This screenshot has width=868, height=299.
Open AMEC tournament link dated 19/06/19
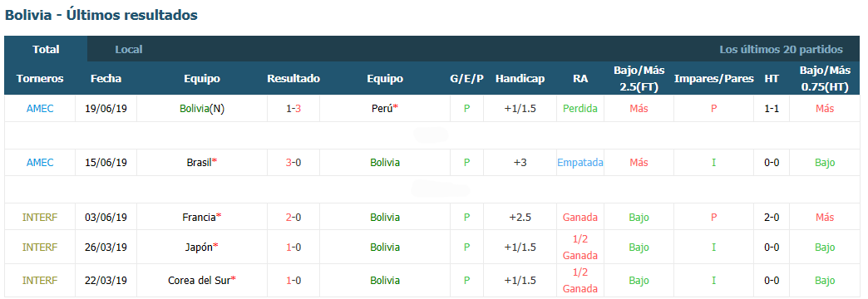40,109
